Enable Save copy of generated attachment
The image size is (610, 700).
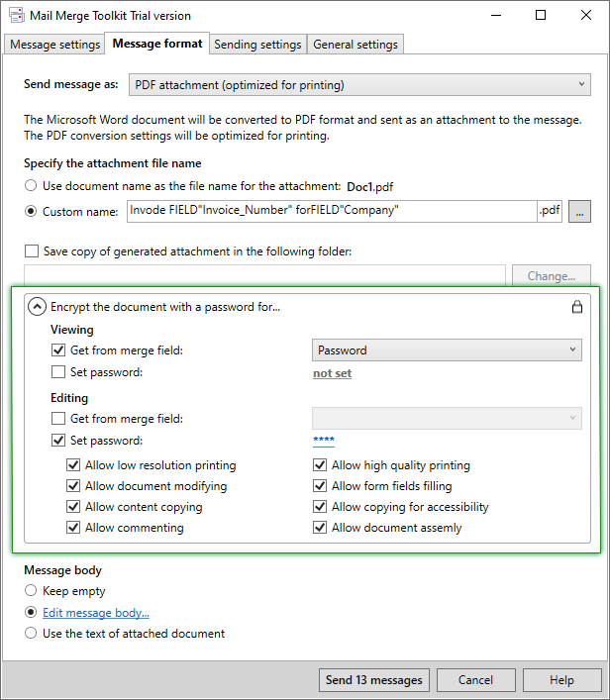pyautogui.click(x=32, y=250)
